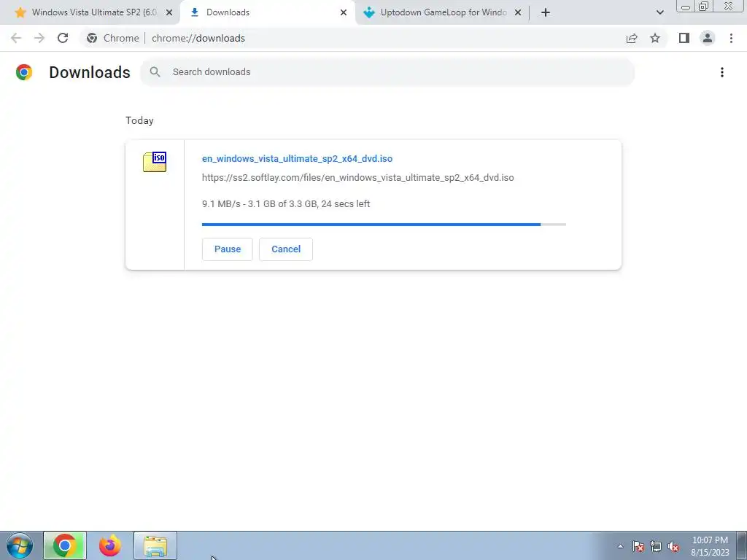The height and width of the screenshot is (560, 747).
Task: Close the Downloads tab
Action: [x=344, y=12]
